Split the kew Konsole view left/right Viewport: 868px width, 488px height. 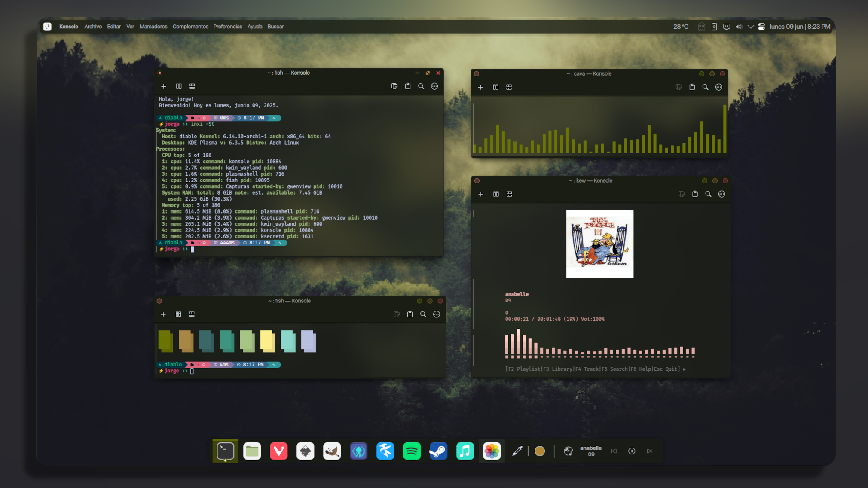pyautogui.click(x=496, y=194)
